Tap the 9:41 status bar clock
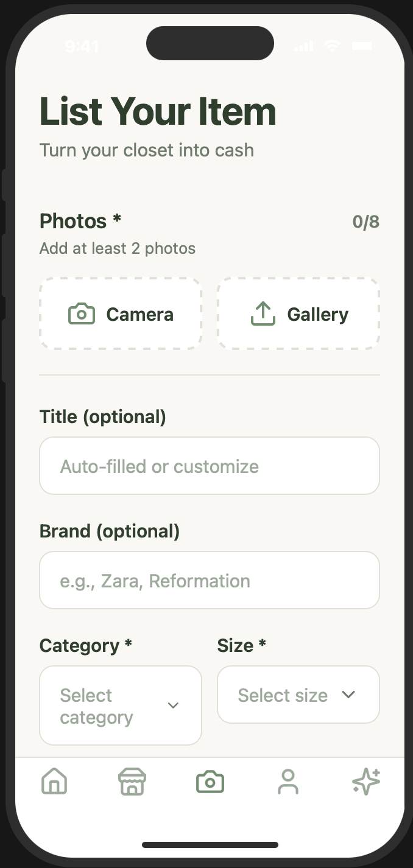The width and height of the screenshot is (413, 868). tap(82, 47)
